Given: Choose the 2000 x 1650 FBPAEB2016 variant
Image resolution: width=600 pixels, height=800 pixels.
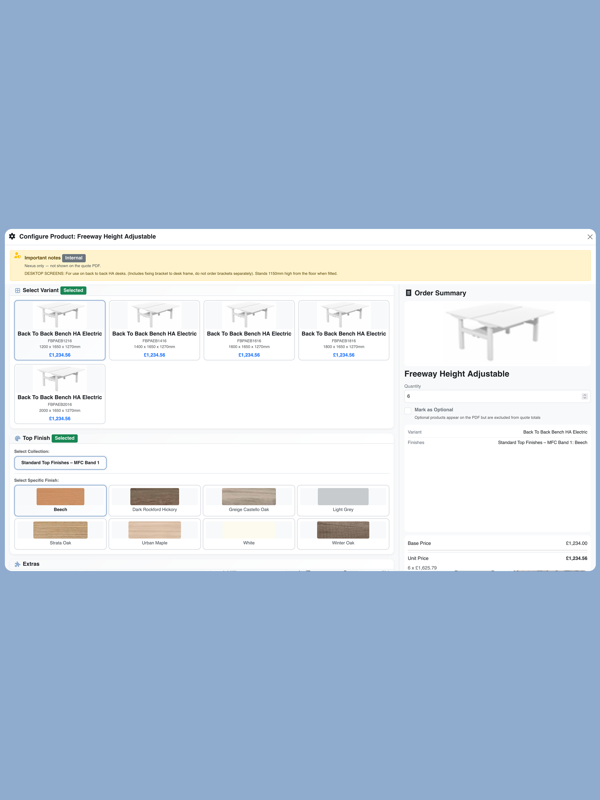Looking at the screenshot, I should pyautogui.click(x=60, y=394).
